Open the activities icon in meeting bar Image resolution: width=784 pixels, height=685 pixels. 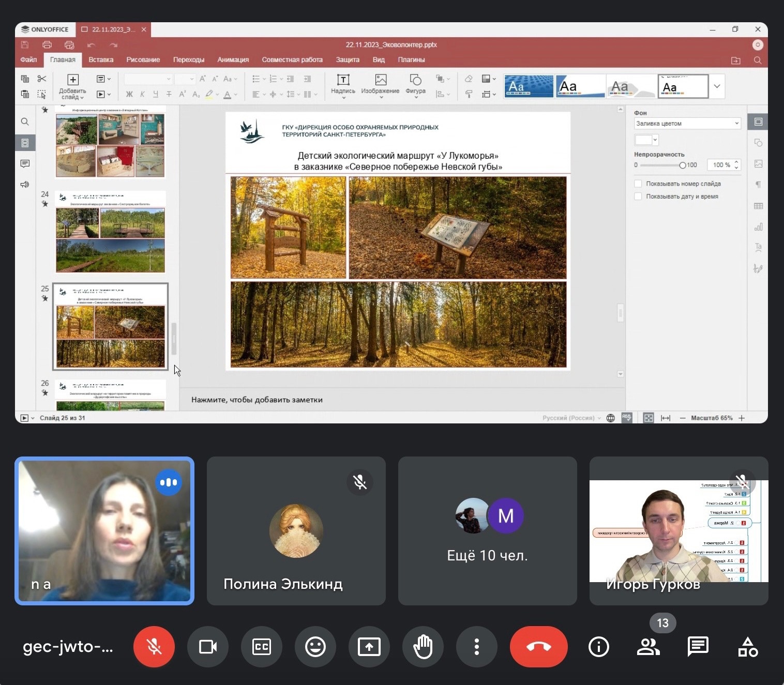point(748,647)
